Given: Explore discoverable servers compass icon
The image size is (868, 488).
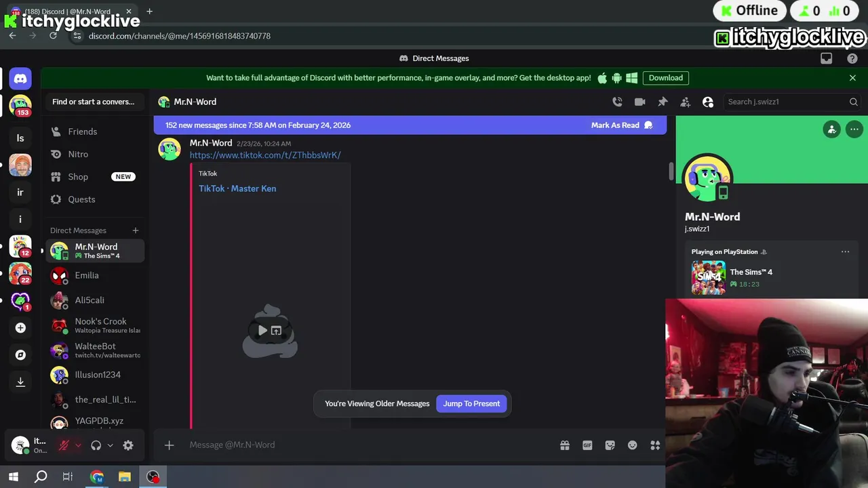Looking at the screenshot, I should tap(20, 355).
